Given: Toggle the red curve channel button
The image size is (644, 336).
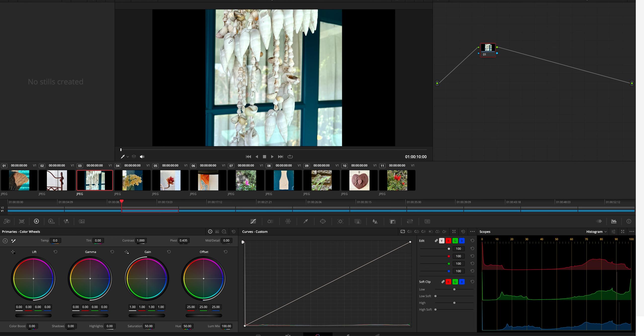Looking at the screenshot, I should [448, 241].
